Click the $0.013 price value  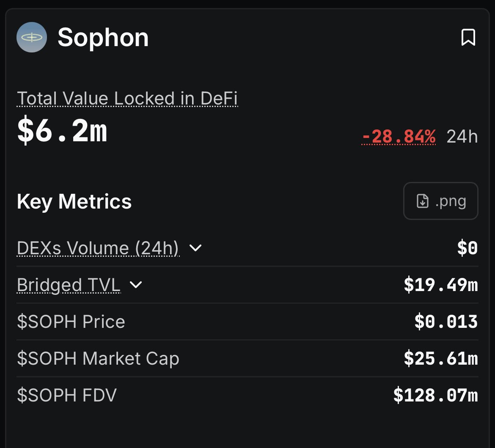446,322
